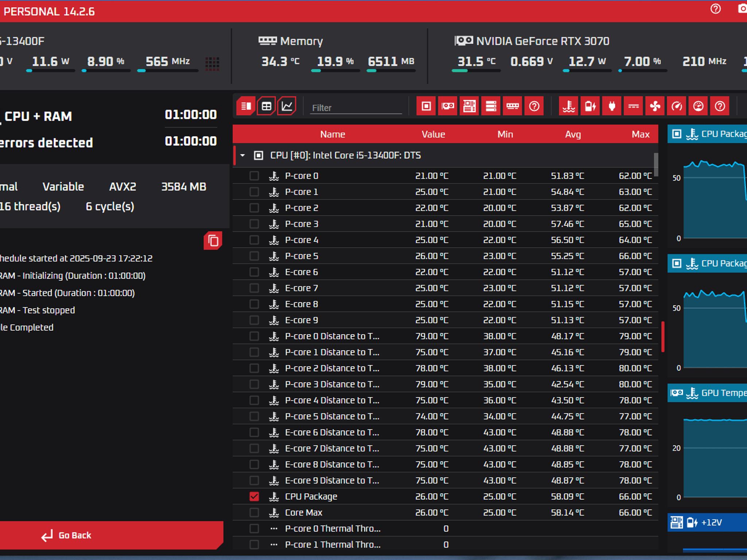Copy the test log to clipboard
The height and width of the screenshot is (560, 747).
click(x=213, y=241)
